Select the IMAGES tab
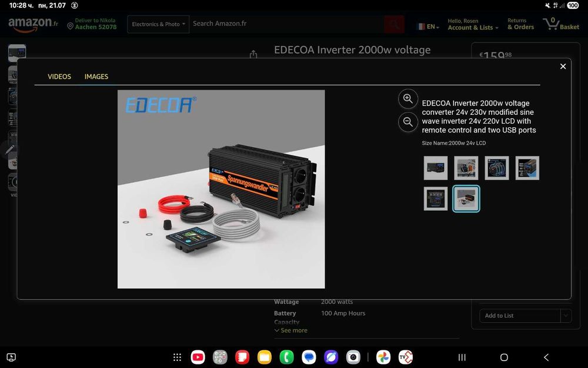The height and width of the screenshot is (368, 588). 96,77
